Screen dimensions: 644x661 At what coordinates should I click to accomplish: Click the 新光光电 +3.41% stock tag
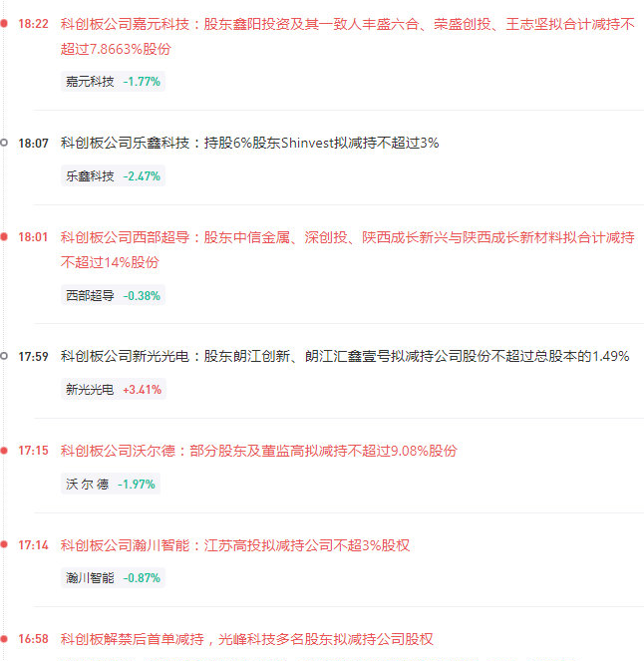(x=112, y=390)
